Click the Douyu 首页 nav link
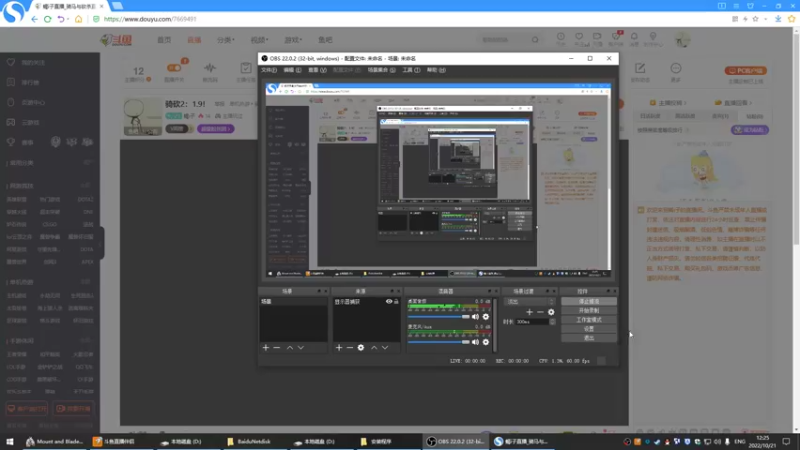 [x=164, y=40]
